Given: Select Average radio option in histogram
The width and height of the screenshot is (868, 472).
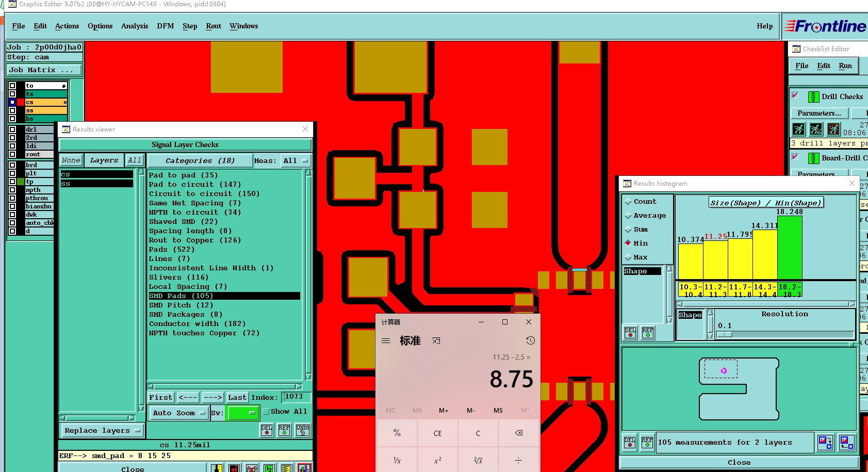Looking at the screenshot, I should point(645,216).
